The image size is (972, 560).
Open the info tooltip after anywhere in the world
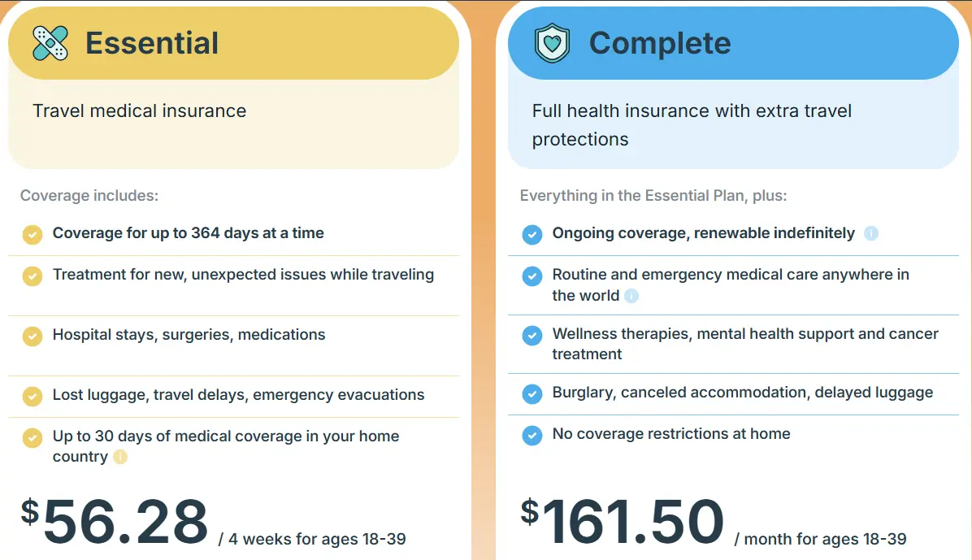(x=632, y=297)
